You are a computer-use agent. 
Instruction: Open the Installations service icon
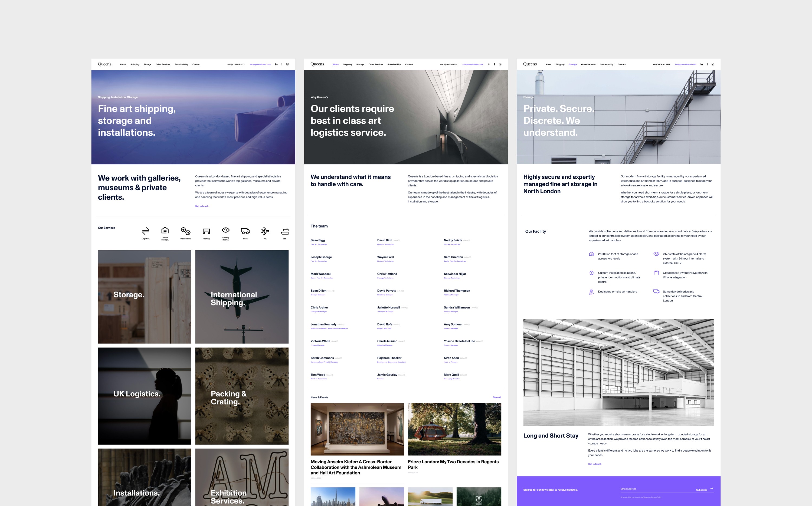pyautogui.click(x=185, y=231)
